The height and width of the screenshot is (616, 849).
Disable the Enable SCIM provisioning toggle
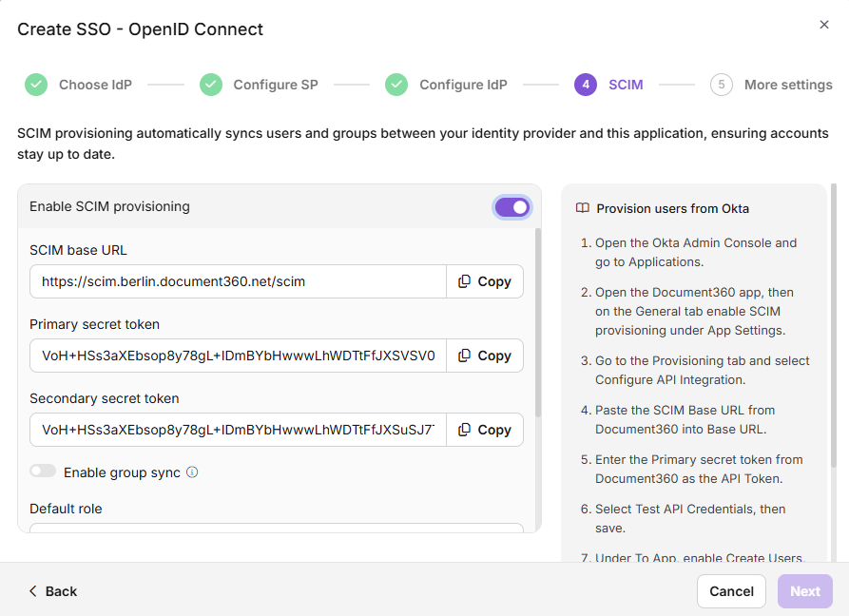[511, 207]
